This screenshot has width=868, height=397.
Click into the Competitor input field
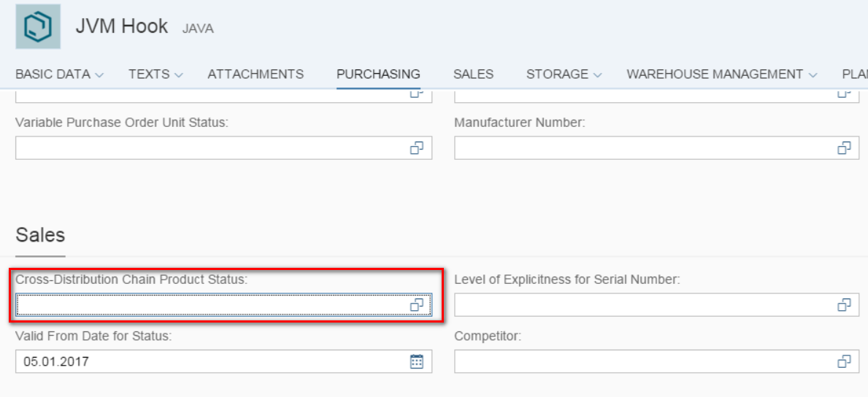point(657,361)
